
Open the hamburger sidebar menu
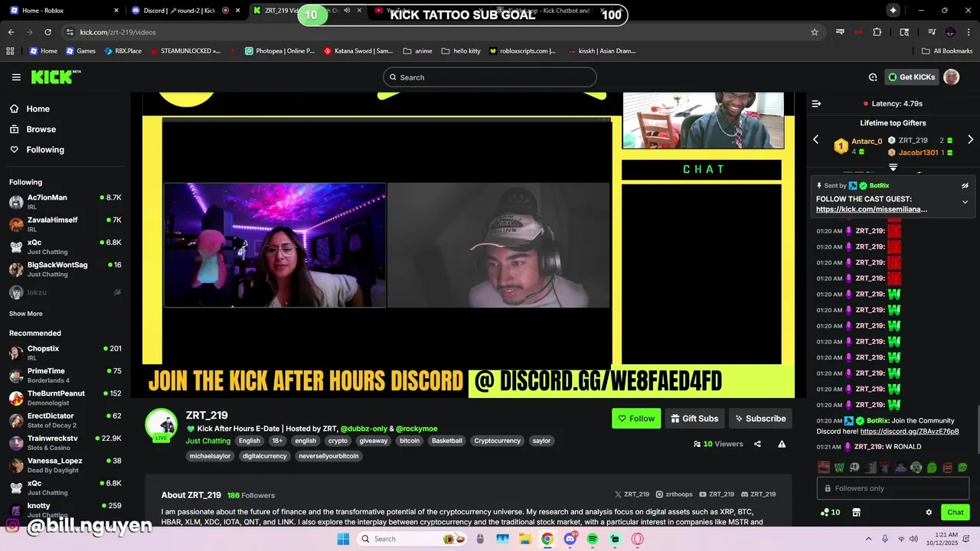pos(16,77)
